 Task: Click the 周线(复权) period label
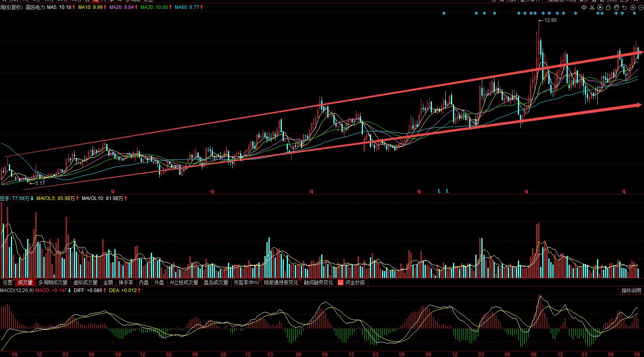tap(11, 7)
